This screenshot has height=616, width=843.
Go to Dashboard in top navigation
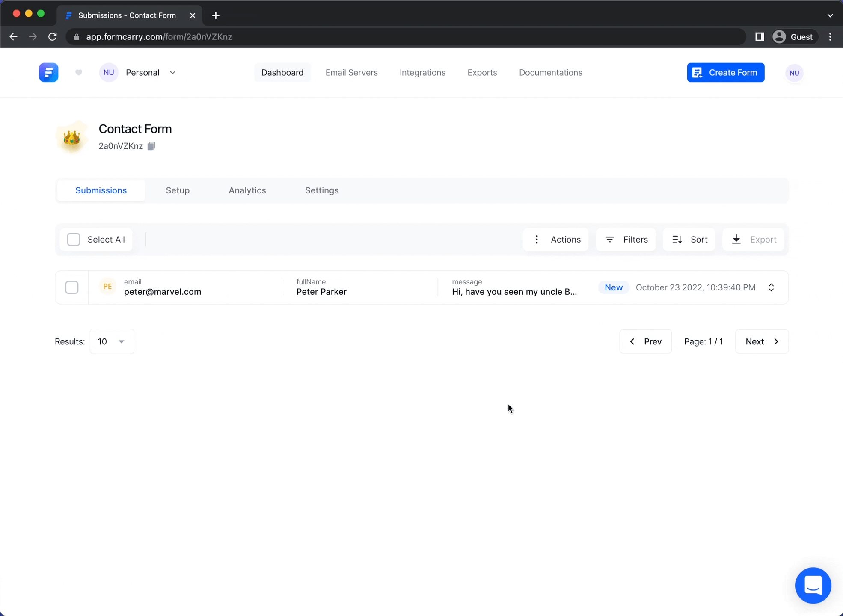pos(282,73)
